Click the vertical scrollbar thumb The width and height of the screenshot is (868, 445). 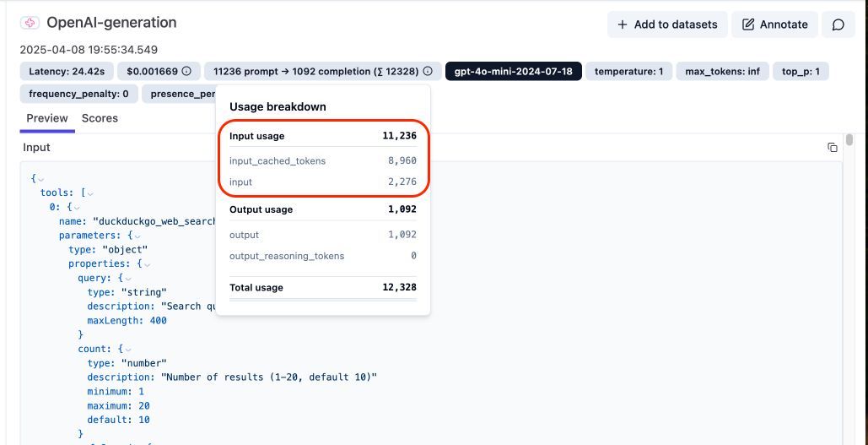849,139
